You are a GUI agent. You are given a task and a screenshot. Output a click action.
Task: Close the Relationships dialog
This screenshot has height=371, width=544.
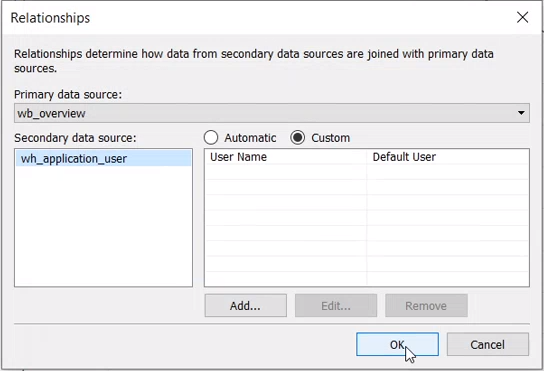522,17
